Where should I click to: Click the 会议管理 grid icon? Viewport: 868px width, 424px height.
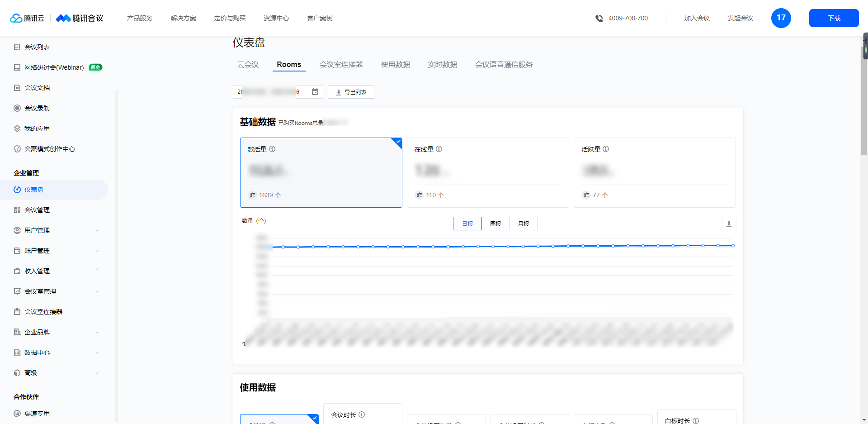point(17,210)
